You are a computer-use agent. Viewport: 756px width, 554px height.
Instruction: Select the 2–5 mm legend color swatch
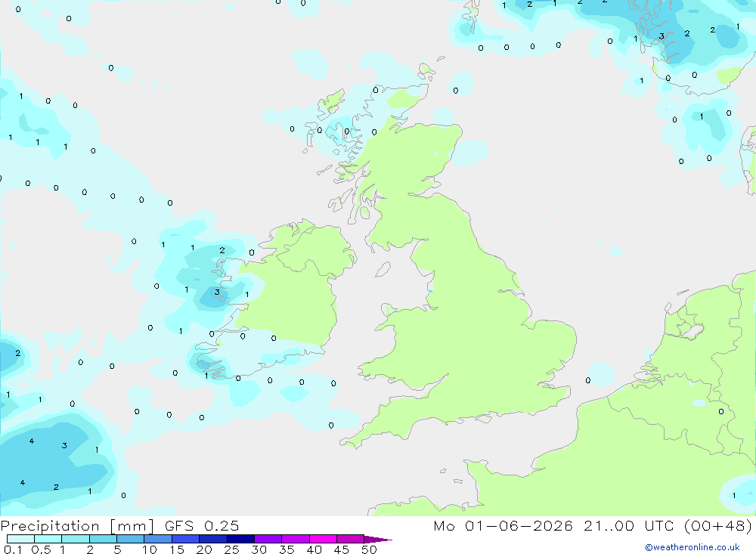click(103, 539)
